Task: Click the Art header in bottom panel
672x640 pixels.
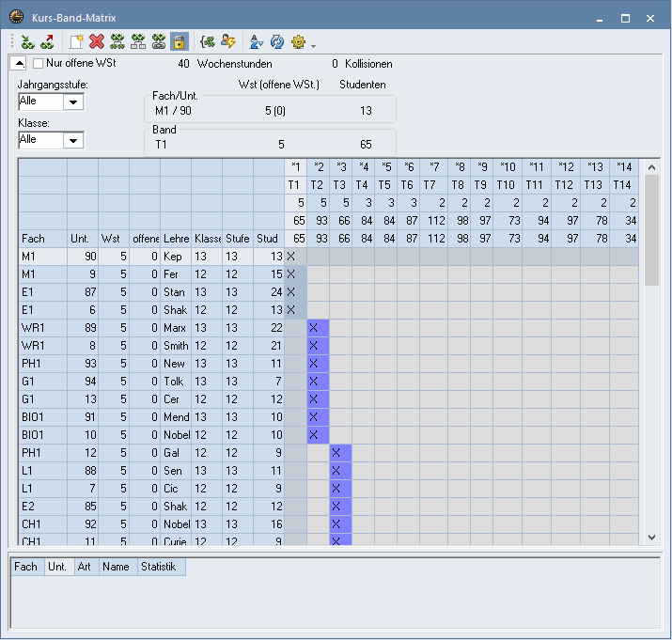Action: [86, 567]
